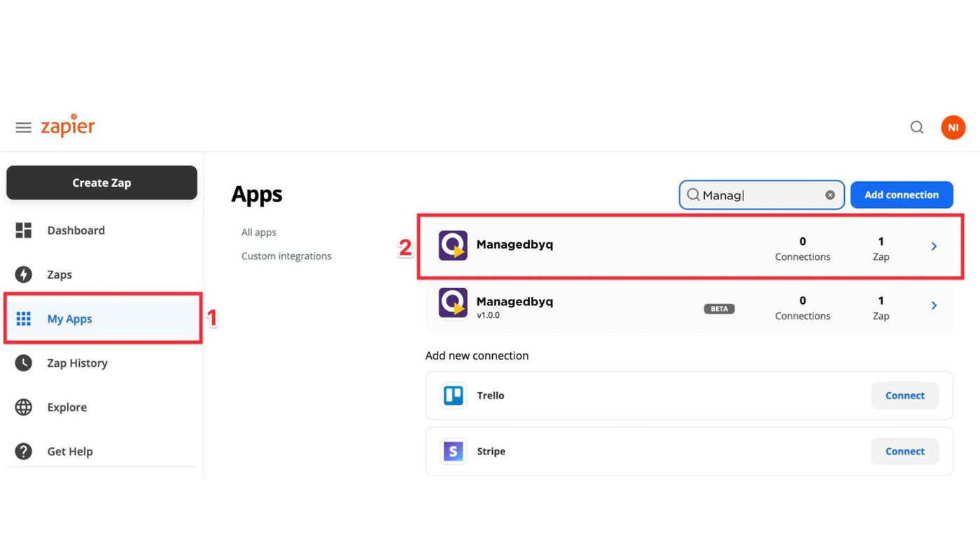Viewport: 980px width, 551px height.
Task: Open the Dashboard menu item
Action: (76, 230)
